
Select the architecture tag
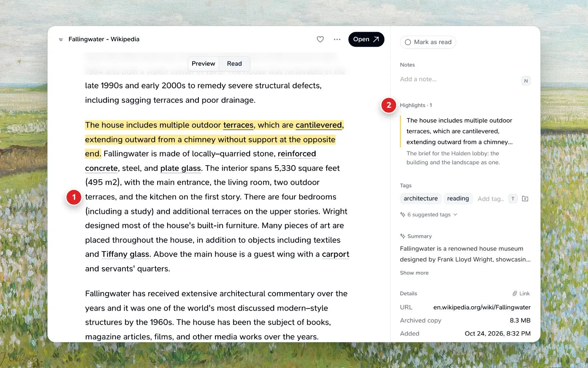point(420,199)
